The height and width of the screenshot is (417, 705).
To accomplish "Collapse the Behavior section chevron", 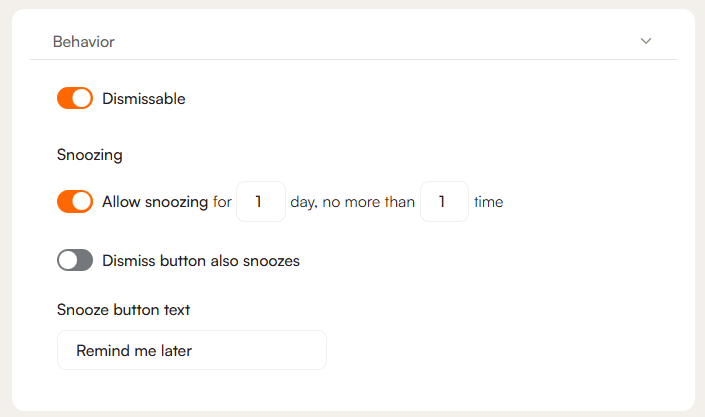I will [x=646, y=42].
